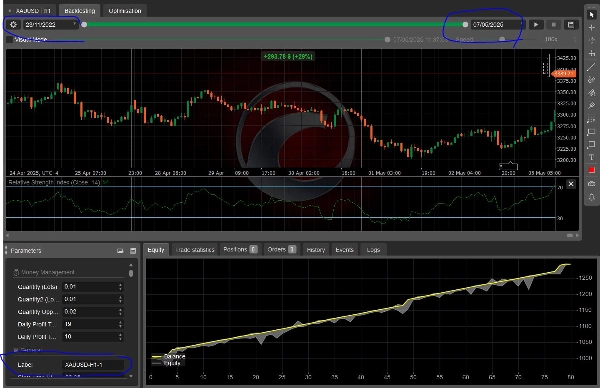Screen dimensions: 600x388
Task: Pick the trend line drawing tool
Action: click(592, 67)
